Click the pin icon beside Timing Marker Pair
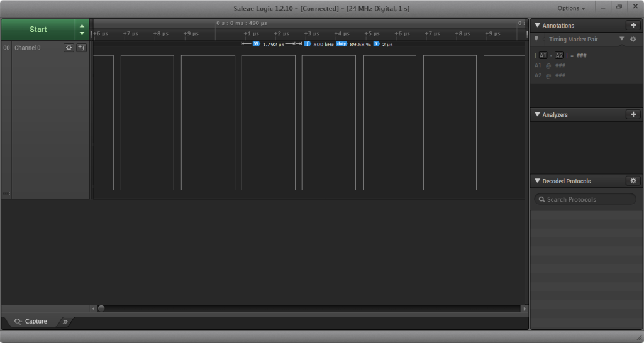Viewport: 644px width, 343px height. tap(536, 40)
